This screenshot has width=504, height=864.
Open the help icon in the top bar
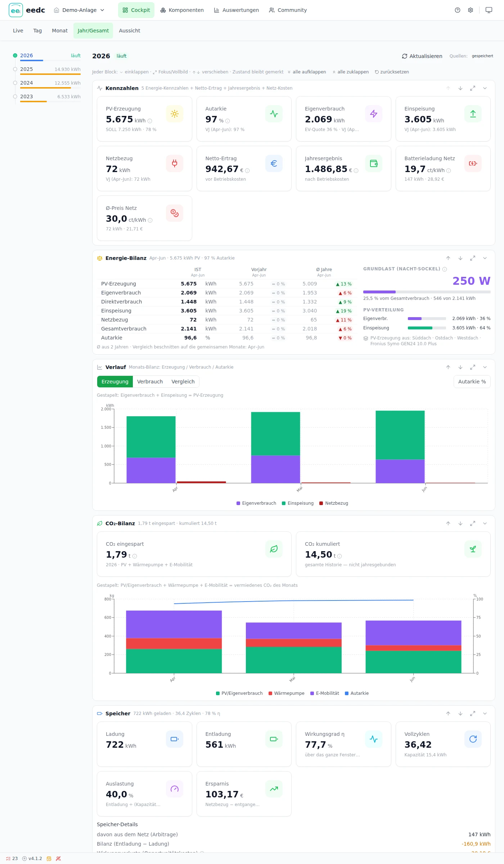(458, 10)
